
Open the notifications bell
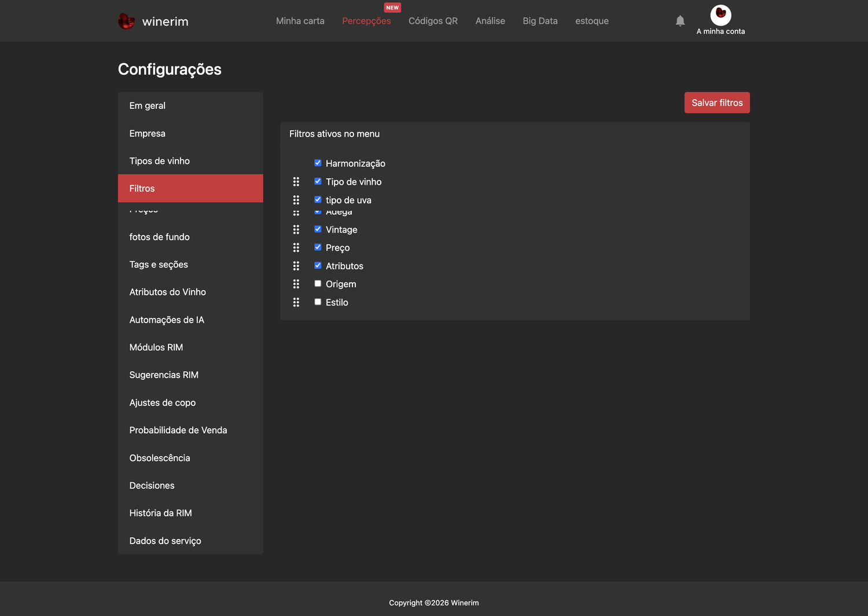[680, 21]
